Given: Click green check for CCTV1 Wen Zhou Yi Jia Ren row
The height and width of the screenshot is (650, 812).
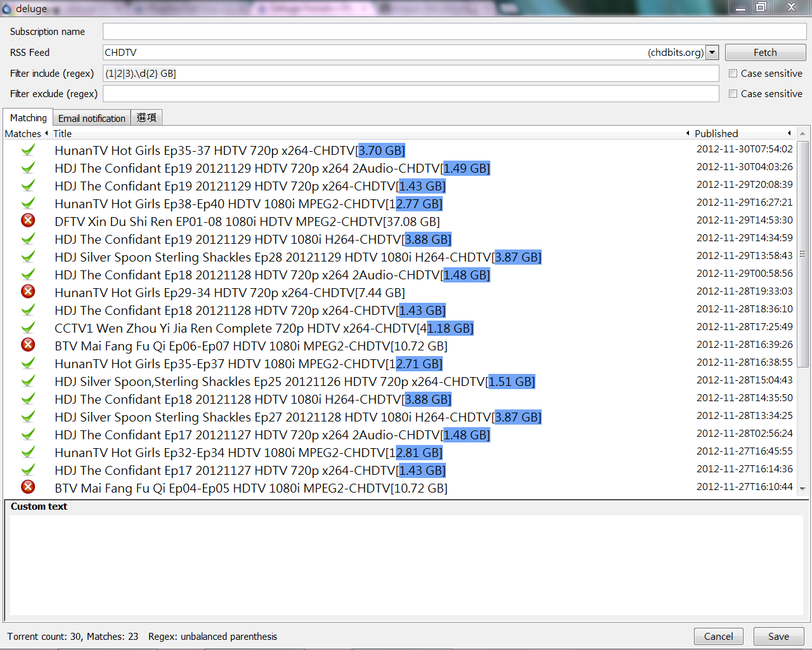Looking at the screenshot, I should click(x=28, y=328).
